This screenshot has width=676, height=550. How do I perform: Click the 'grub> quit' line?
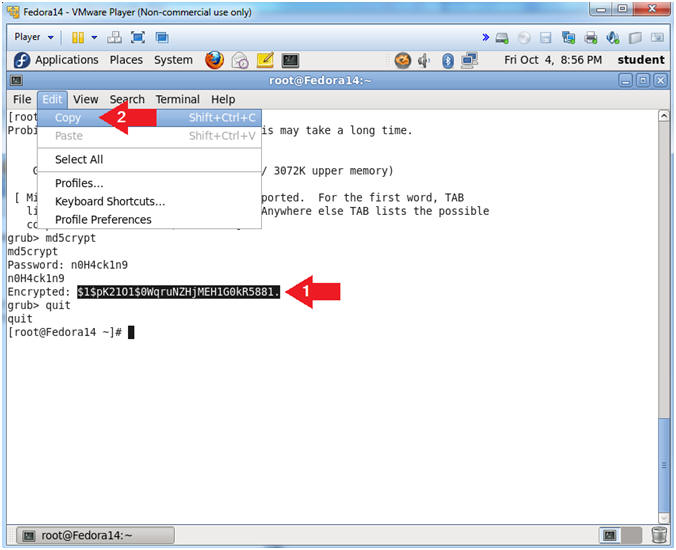[39, 306]
